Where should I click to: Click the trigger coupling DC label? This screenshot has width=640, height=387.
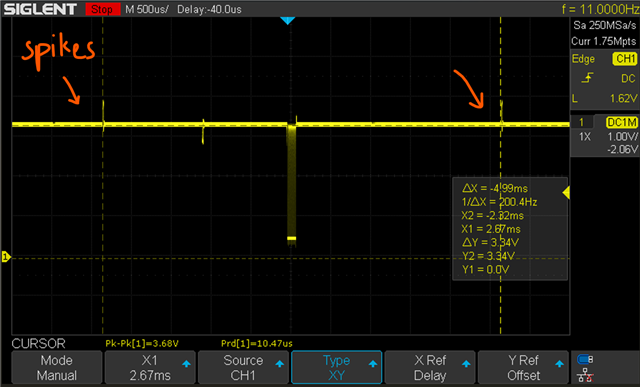pos(628,78)
